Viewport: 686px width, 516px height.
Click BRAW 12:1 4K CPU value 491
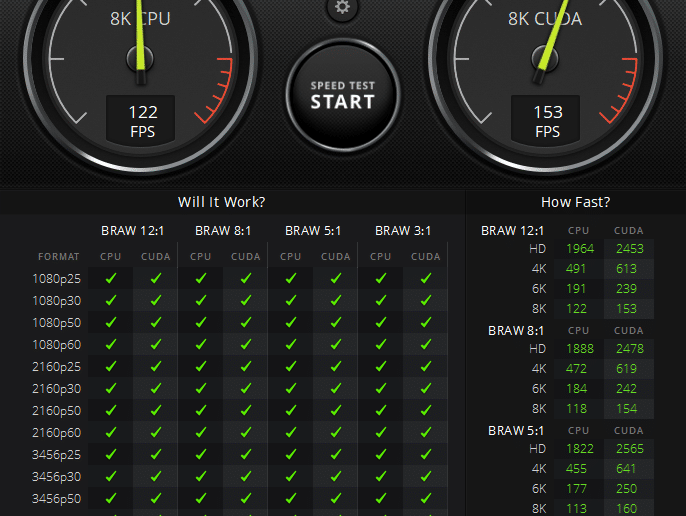[576, 269]
